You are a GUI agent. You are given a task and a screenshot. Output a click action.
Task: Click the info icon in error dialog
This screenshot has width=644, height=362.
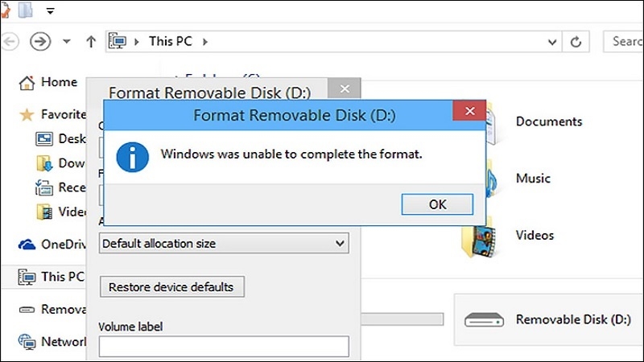pos(132,154)
